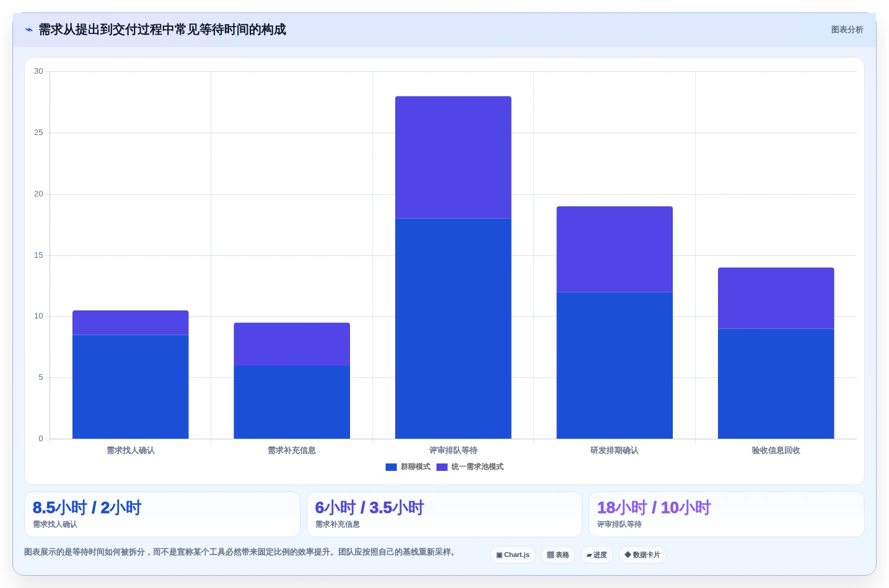This screenshot has width=889, height=588.
Task: Click the blue bar segment for 研发排期确认
Action: coord(615,366)
